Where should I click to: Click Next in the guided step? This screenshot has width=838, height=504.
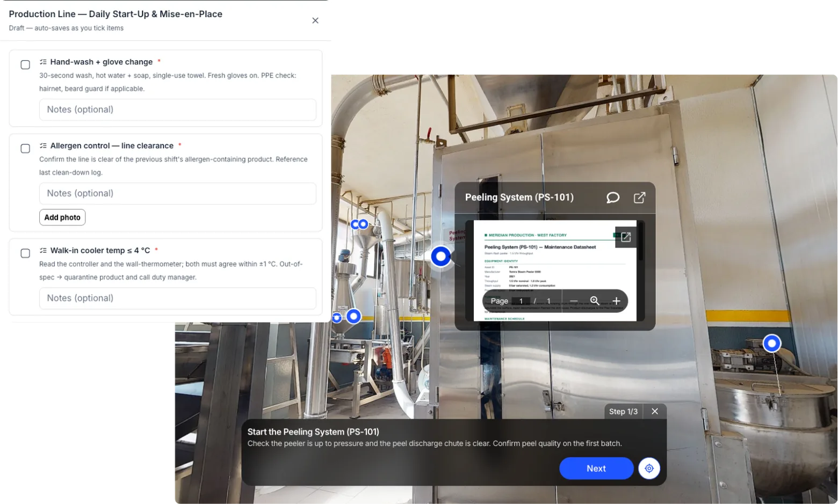596,469
